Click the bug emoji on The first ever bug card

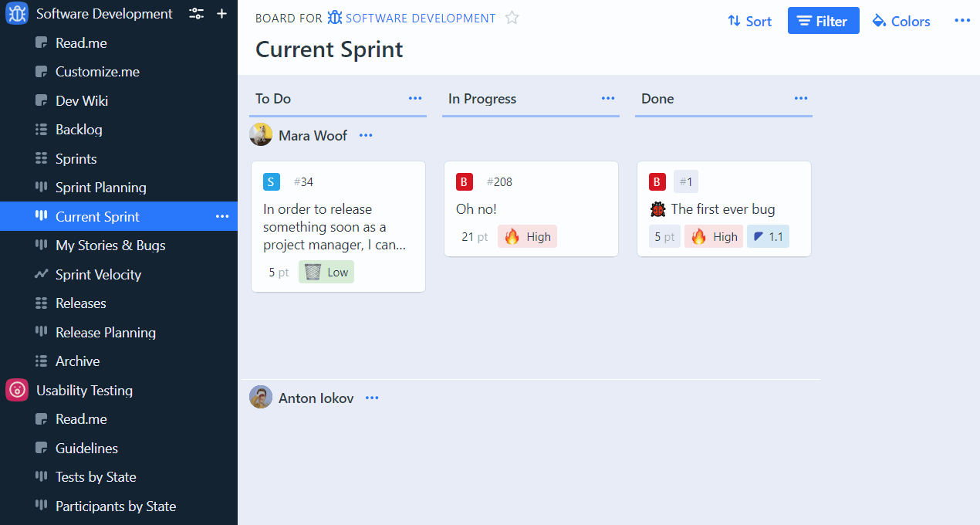(x=658, y=208)
